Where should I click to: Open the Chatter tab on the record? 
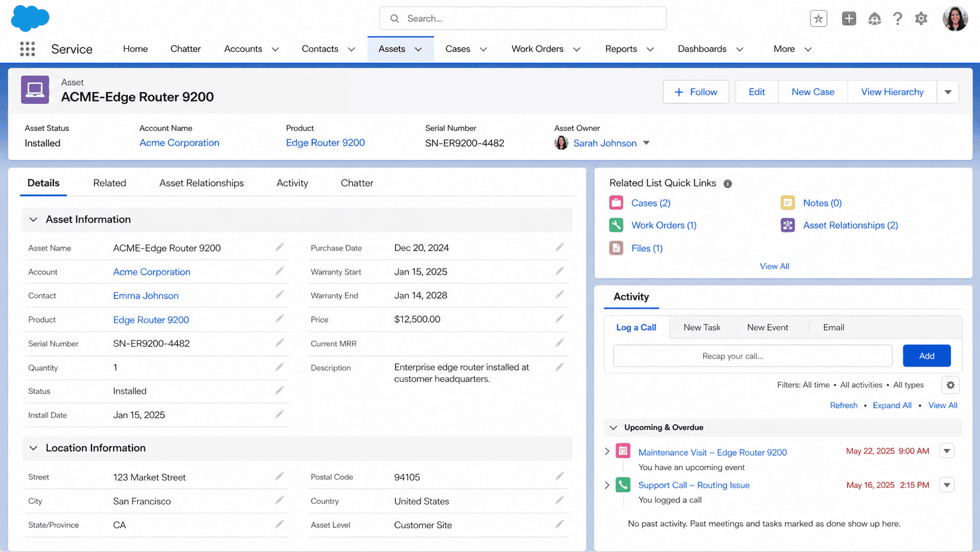[357, 183]
